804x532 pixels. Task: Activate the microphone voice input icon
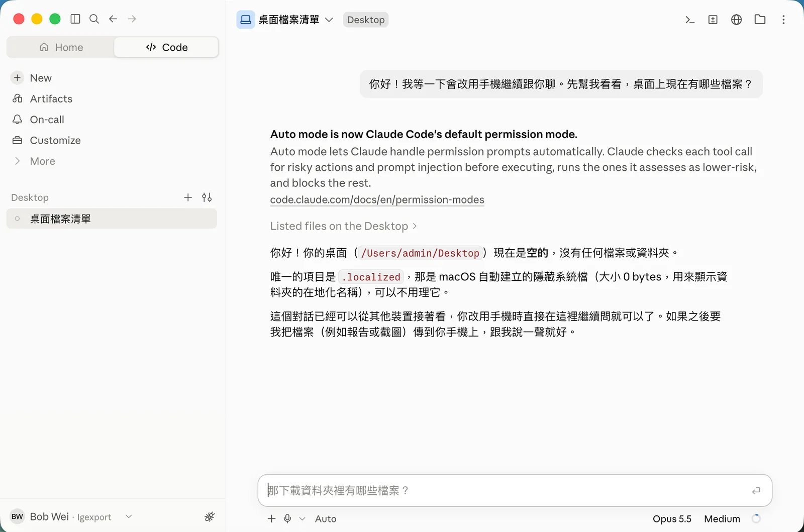(287, 518)
